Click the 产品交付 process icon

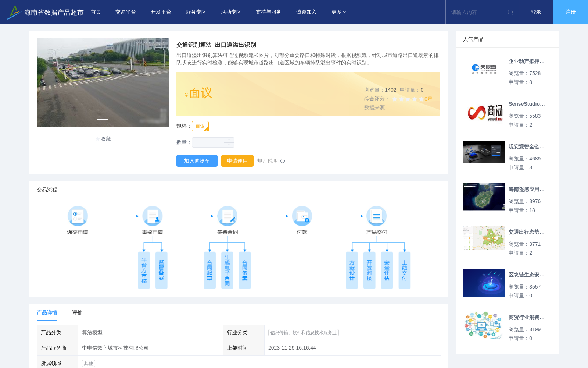pos(377,216)
